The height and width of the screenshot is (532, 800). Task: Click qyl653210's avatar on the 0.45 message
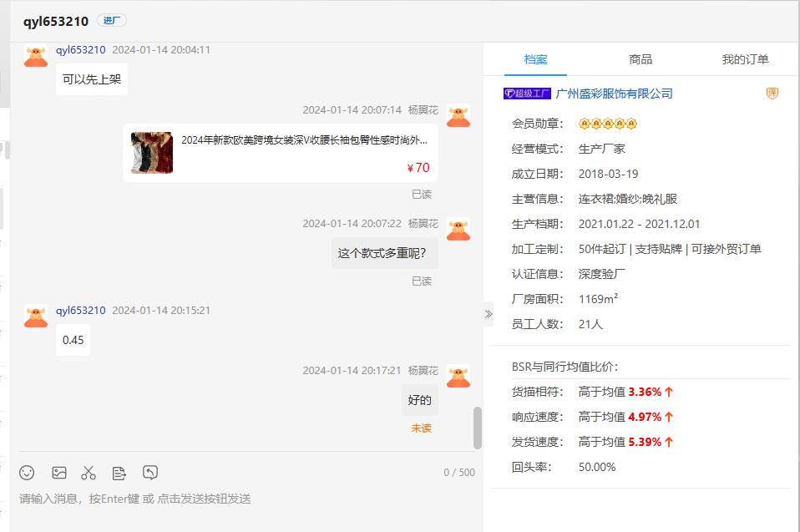tap(36, 317)
